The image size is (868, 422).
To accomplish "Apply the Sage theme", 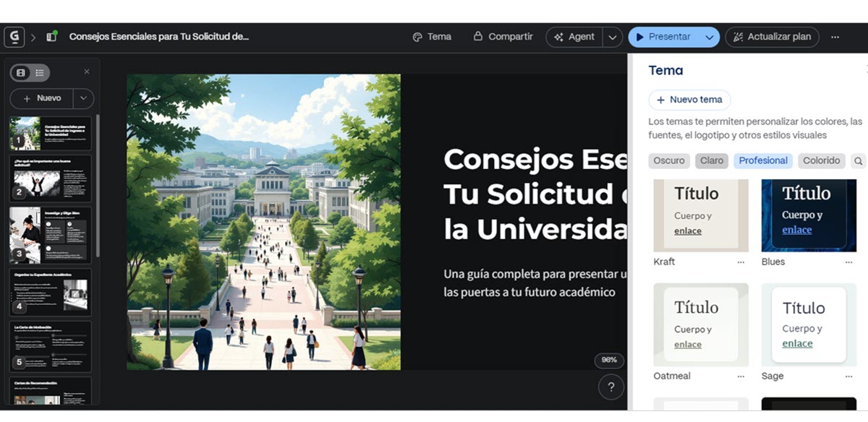I will pyautogui.click(x=809, y=324).
